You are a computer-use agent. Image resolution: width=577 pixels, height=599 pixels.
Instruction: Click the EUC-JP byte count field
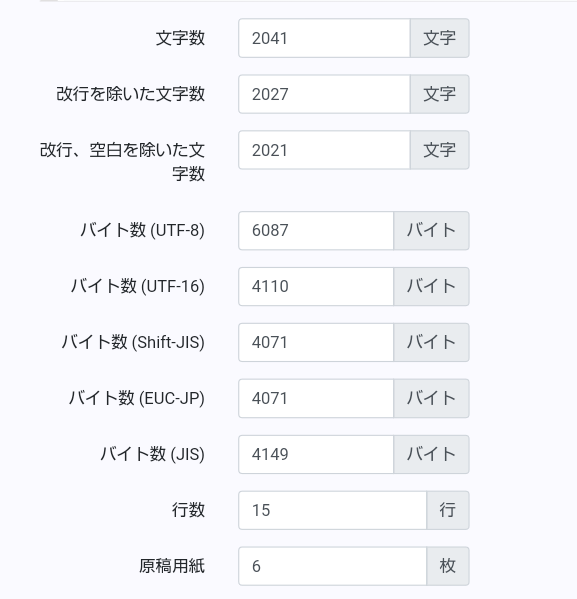(316, 398)
